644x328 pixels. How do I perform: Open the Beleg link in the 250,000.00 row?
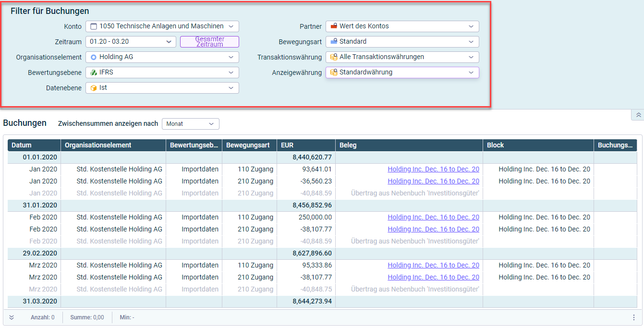[433, 217]
